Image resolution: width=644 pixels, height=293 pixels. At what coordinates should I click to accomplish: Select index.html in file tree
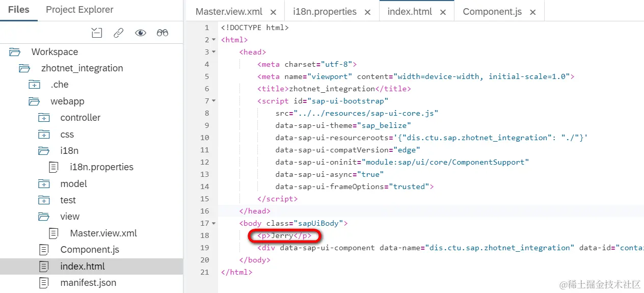tap(83, 267)
